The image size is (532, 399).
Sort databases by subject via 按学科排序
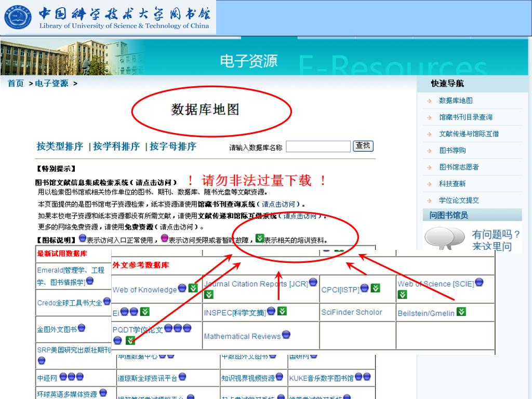click(x=116, y=146)
